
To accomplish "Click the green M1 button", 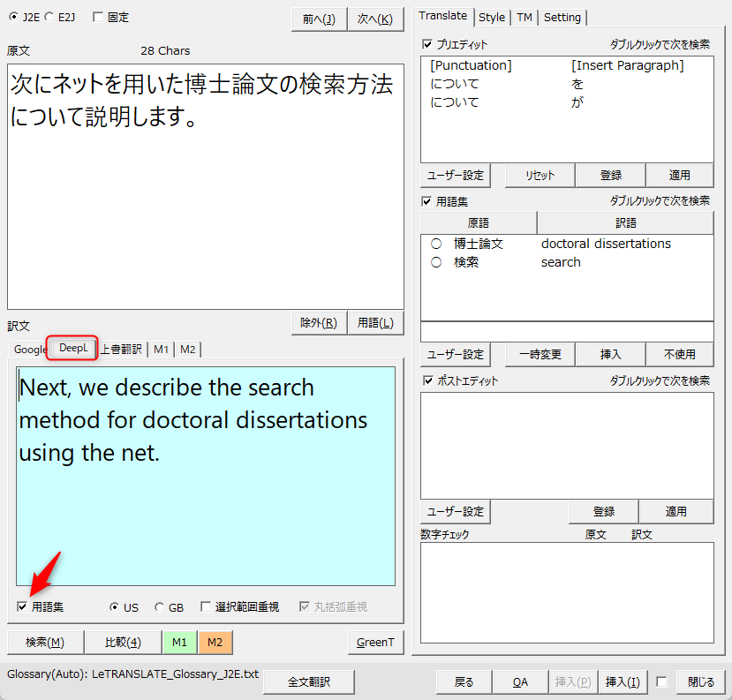I will [179, 642].
